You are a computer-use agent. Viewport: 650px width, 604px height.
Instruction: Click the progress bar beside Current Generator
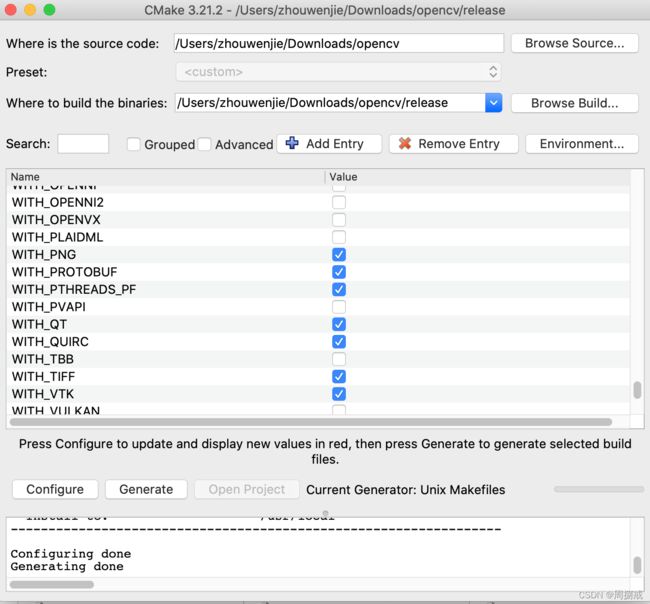pos(599,489)
